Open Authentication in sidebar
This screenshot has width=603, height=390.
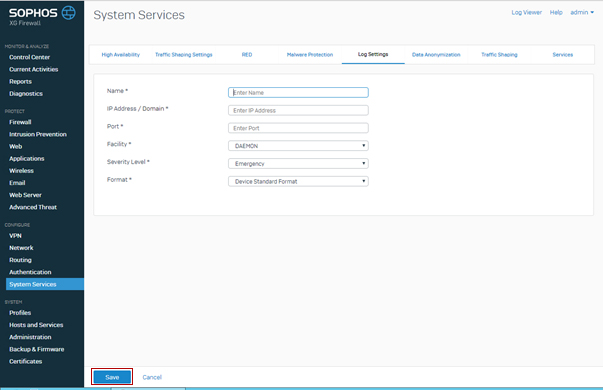30,272
